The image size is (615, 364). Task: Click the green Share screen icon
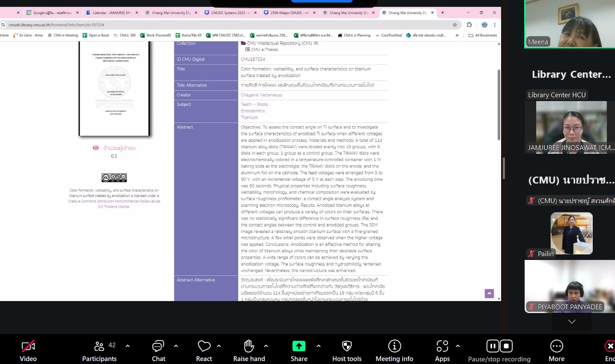click(x=299, y=346)
